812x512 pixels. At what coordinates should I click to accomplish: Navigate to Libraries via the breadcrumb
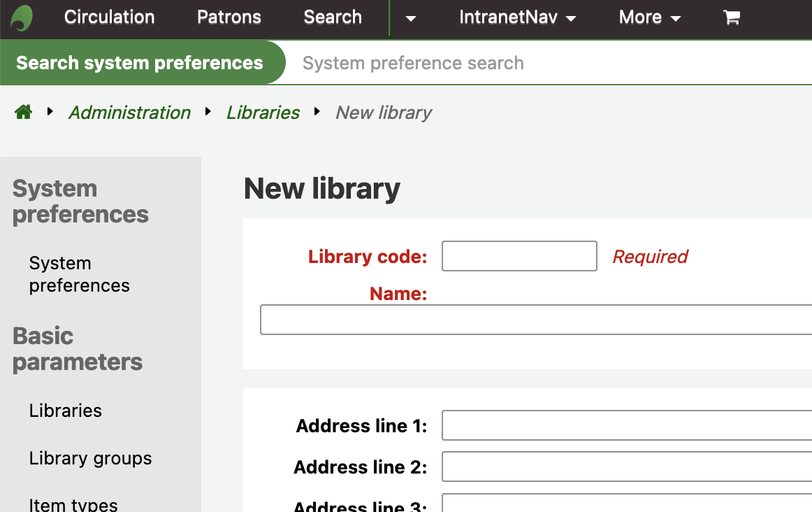click(x=263, y=113)
